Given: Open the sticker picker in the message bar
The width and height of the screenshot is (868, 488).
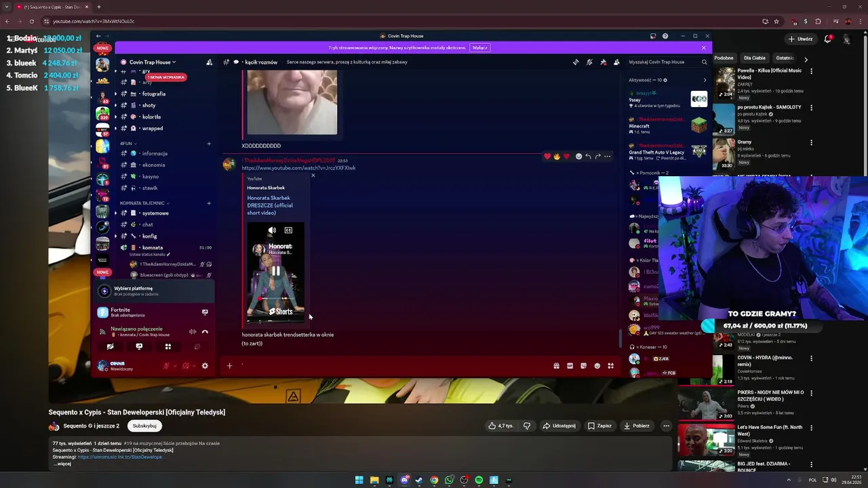Looking at the screenshot, I should (x=583, y=366).
